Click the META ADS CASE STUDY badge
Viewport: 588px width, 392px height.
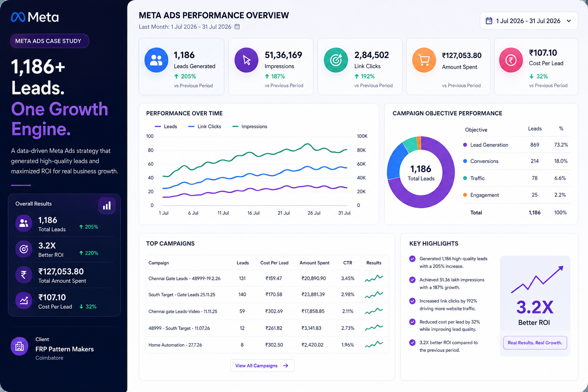[49, 41]
